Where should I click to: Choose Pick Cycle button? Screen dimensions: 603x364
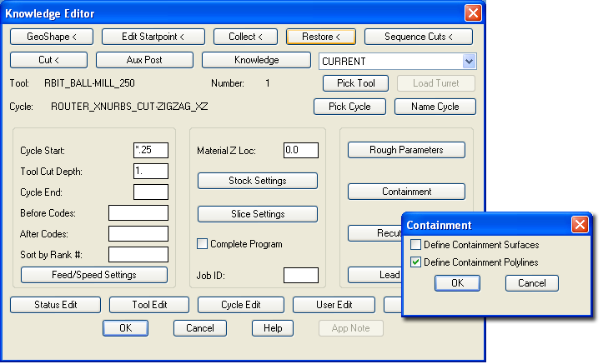pyautogui.click(x=349, y=107)
